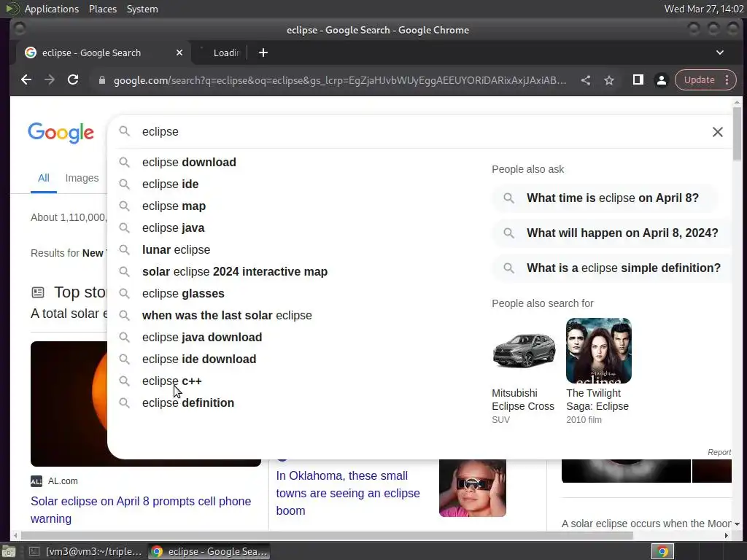Open the Chrome profile avatar icon

(x=661, y=80)
